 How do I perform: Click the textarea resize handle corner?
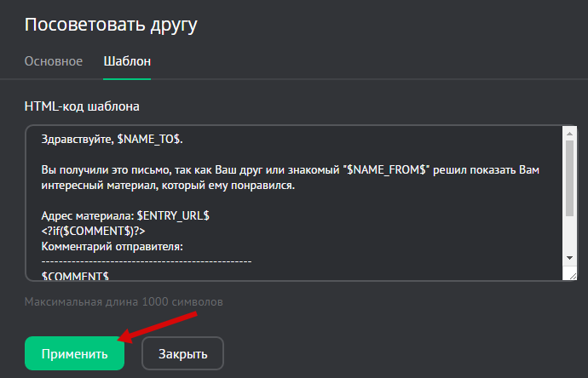569,273
